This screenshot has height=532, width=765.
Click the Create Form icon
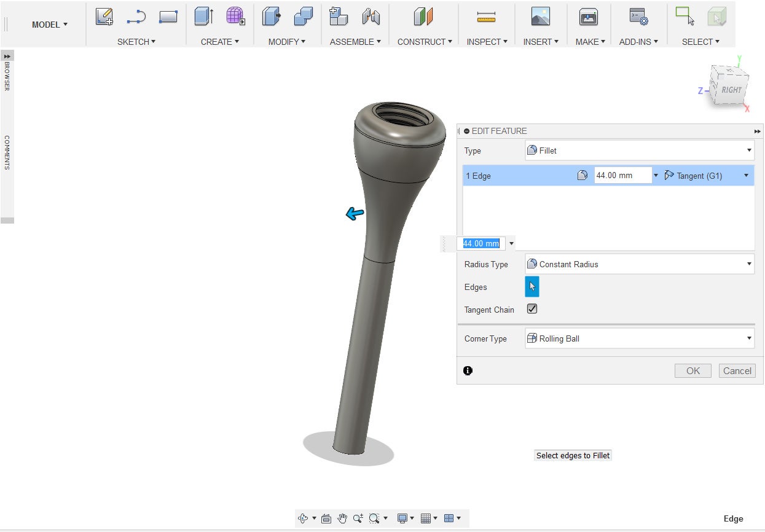(x=235, y=17)
